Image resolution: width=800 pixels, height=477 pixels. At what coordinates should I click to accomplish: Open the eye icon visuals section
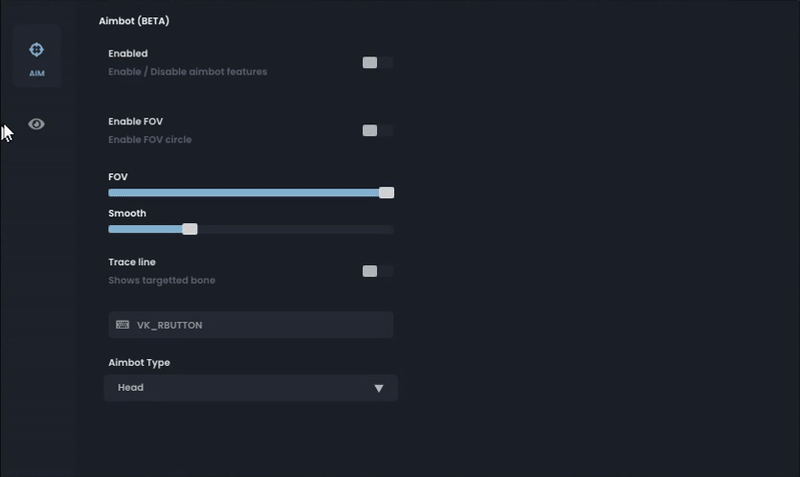[x=36, y=124]
